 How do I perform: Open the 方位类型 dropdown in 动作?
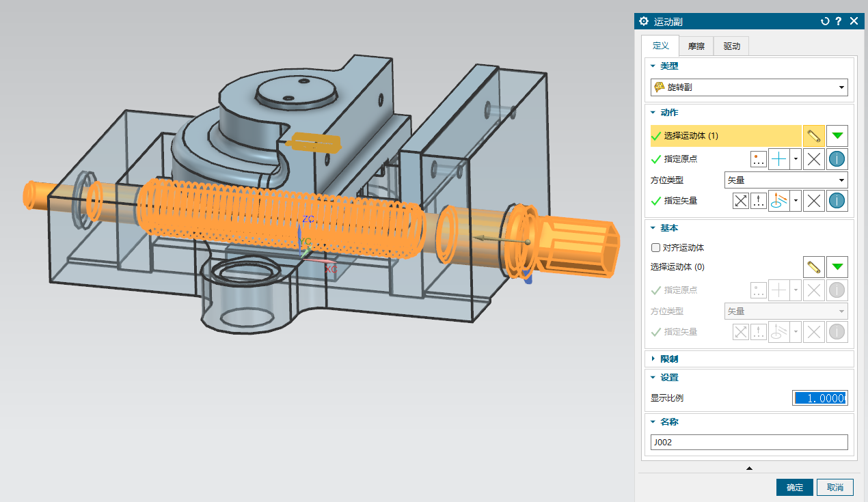click(x=786, y=180)
